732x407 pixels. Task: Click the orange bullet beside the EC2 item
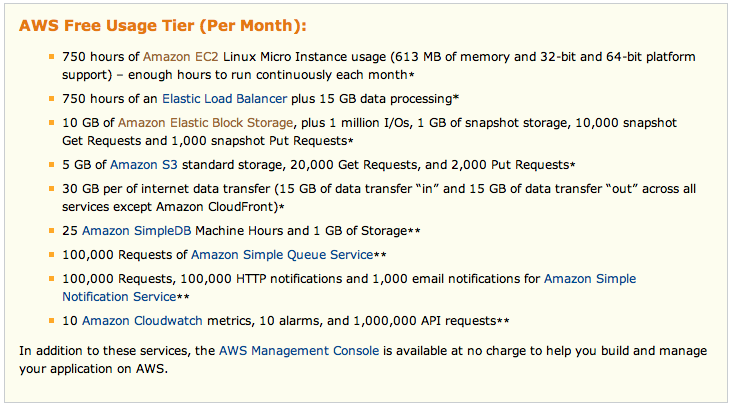pos(51,57)
